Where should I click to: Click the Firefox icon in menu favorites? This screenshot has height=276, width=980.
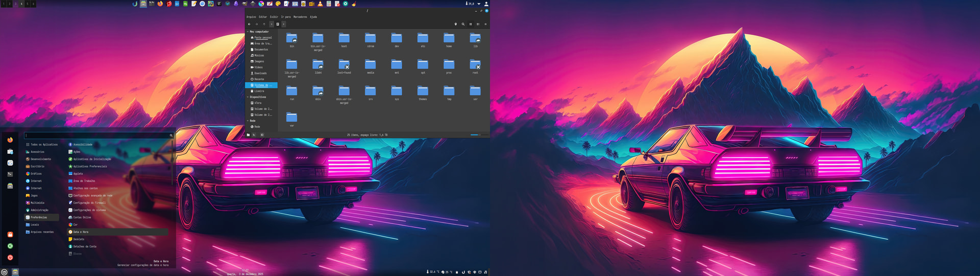tap(10, 140)
